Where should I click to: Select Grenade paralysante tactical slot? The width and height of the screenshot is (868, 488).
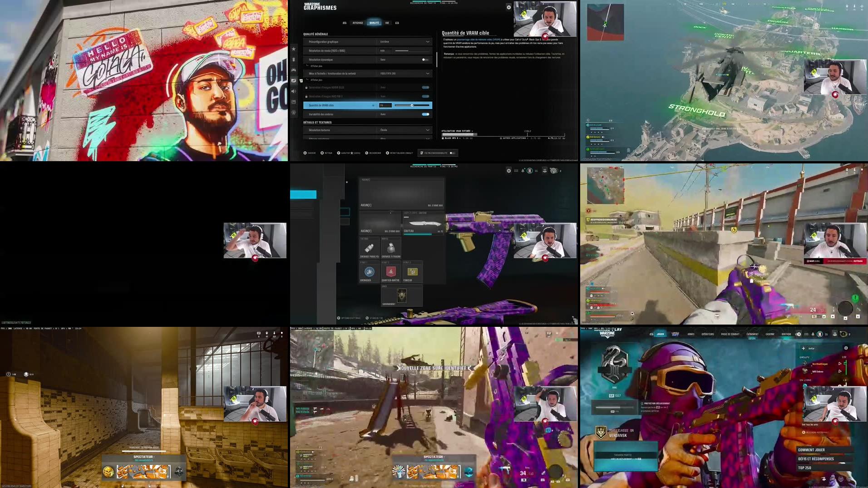[369, 248]
